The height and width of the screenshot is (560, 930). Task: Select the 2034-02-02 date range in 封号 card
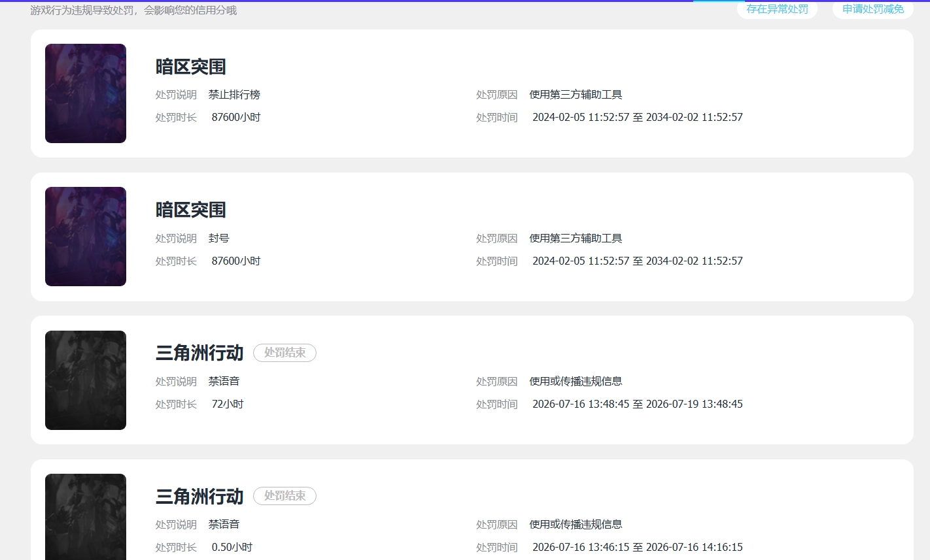tap(638, 261)
